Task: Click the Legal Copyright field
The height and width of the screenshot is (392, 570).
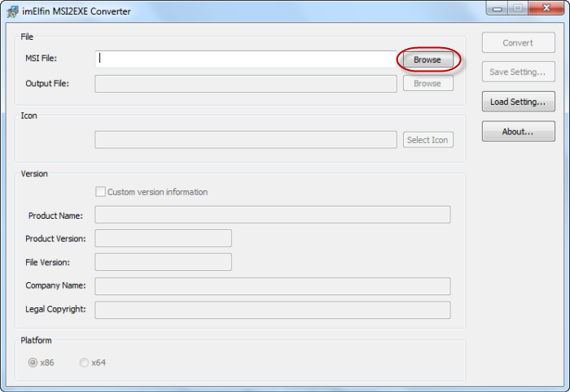Action: [x=273, y=310]
